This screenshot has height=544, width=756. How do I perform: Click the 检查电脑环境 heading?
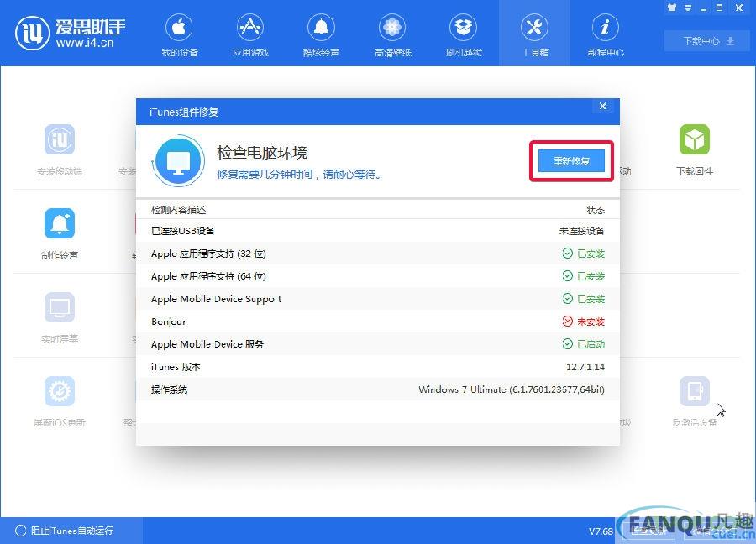(262, 153)
